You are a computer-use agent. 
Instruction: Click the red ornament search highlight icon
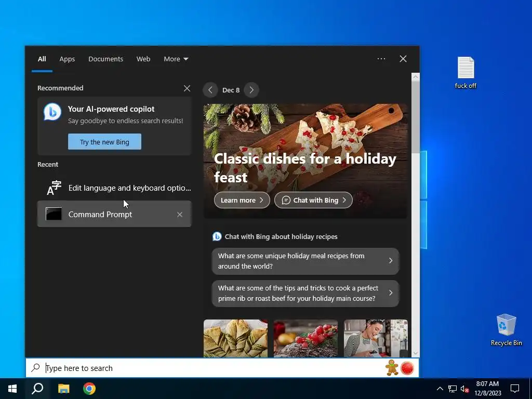tap(407, 368)
